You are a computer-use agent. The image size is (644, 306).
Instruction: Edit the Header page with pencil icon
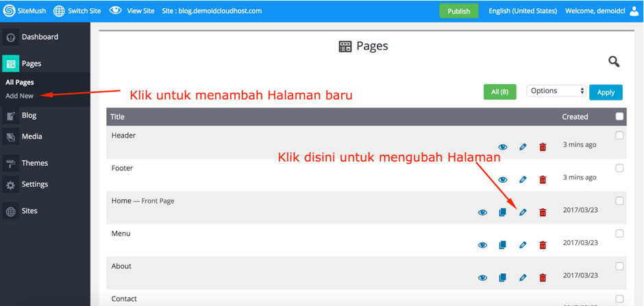[x=523, y=147]
